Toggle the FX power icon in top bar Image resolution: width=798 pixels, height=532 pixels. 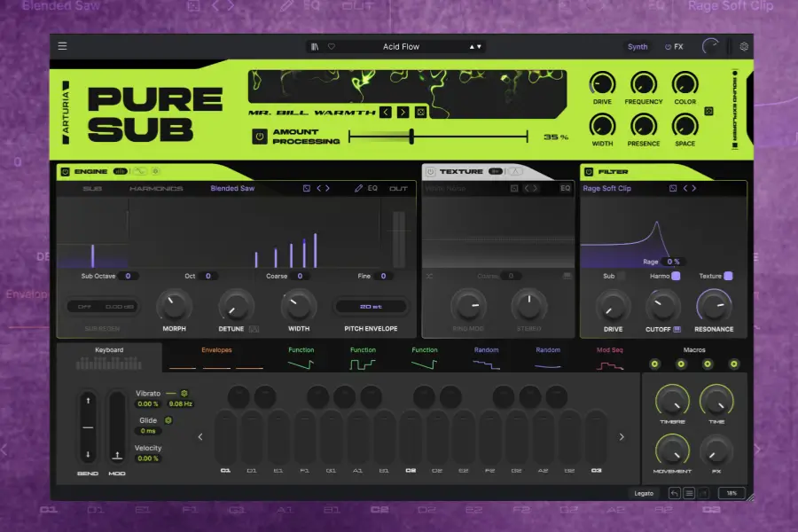[x=668, y=47]
